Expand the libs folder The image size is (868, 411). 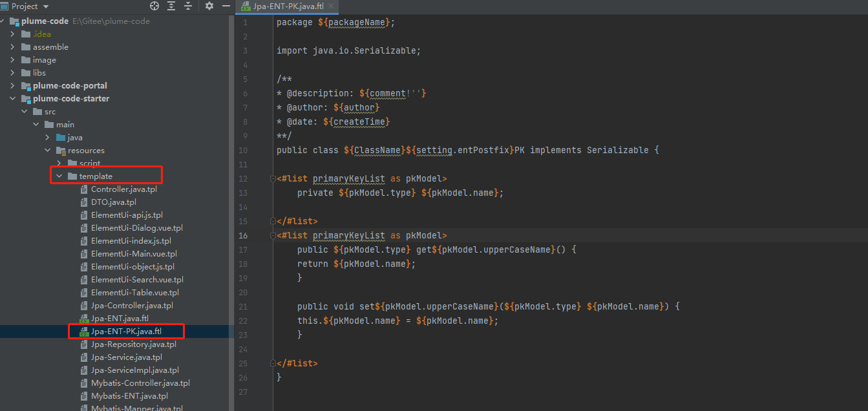point(12,73)
